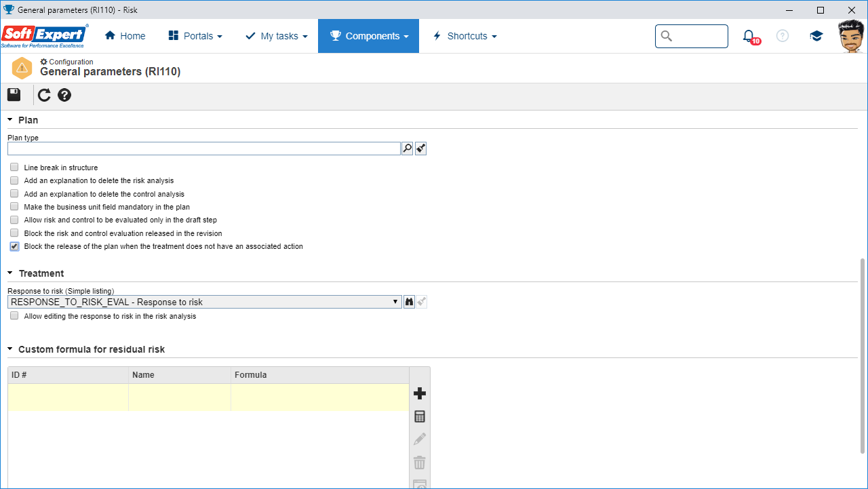Open the My tasks dropdown menu
Screen dimensions: 868x489
[276, 36]
